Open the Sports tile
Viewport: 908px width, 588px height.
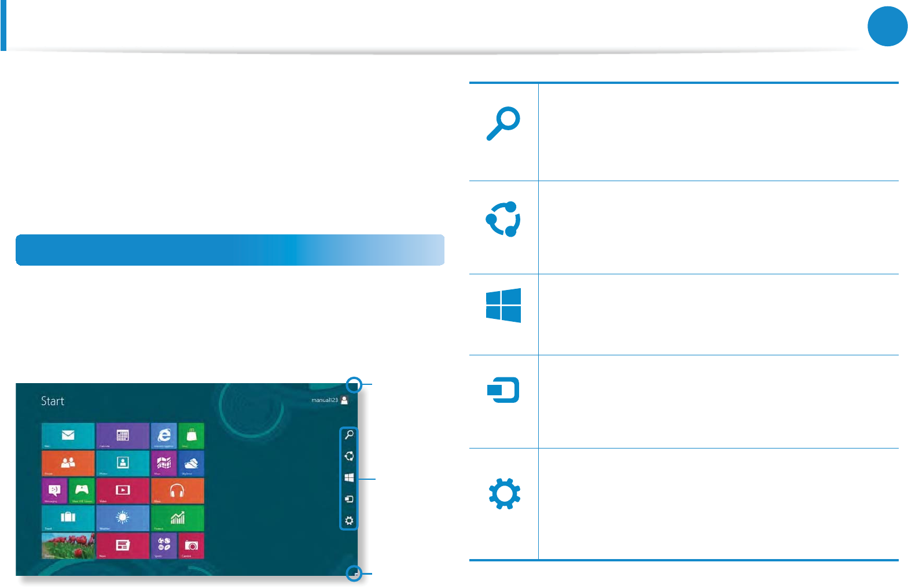(x=164, y=546)
